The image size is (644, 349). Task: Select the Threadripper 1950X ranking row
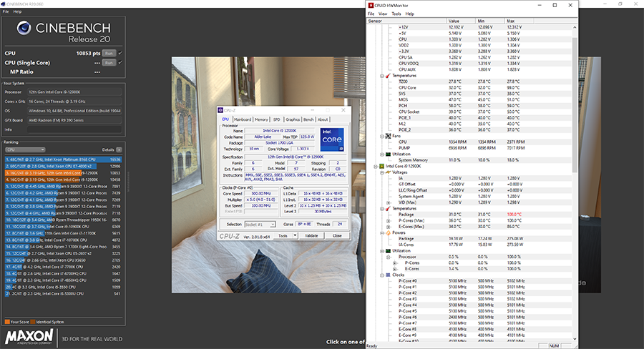coord(63,220)
